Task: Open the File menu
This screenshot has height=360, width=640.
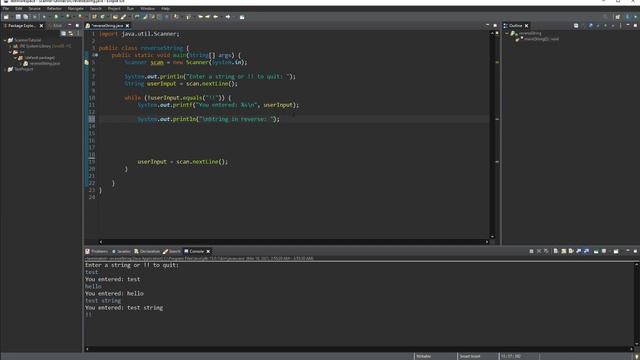Action: click(6, 9)
